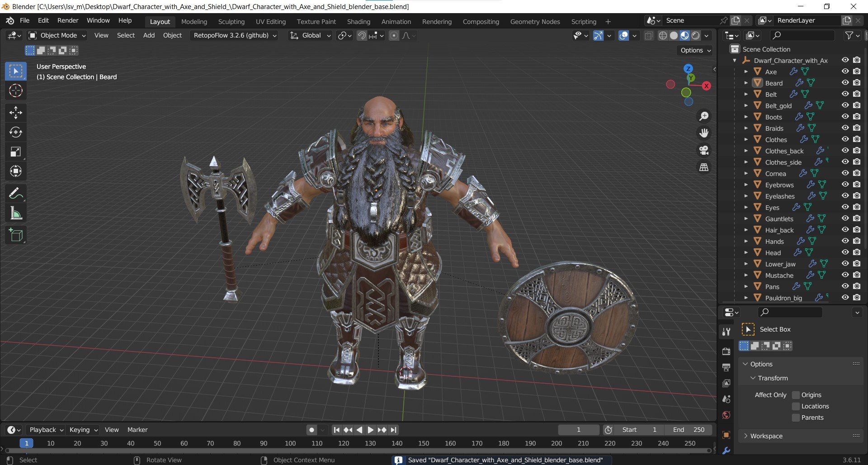Toggle snapping magnet icon
The width and height of the screenshot is (868, 465).
pos(362,36)
